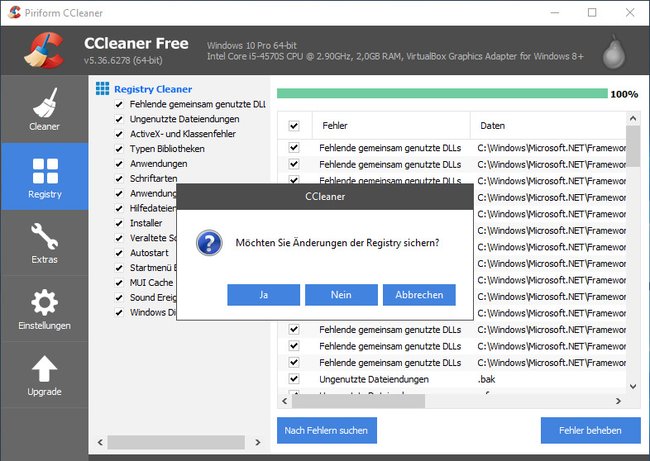Sort by the Daten column header
The width and height of the screenshot is (650, 461).
[548, 126]
